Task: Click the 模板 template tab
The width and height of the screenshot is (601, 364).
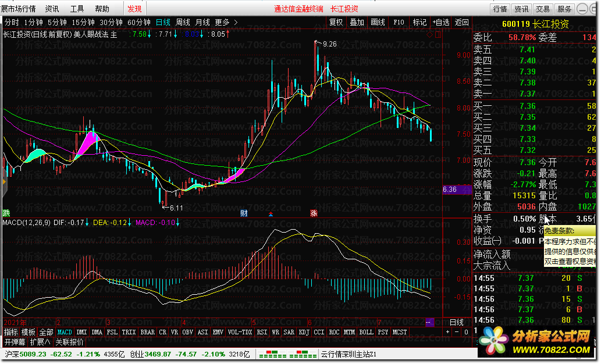Action: [x=29, y=332]
